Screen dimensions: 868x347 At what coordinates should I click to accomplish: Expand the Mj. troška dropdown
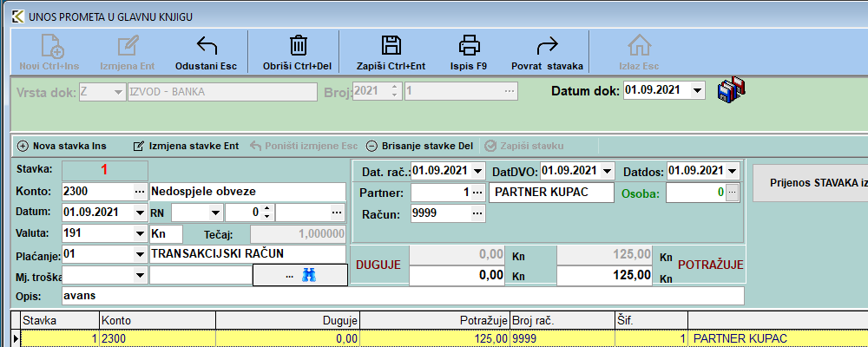coord(140,274)
